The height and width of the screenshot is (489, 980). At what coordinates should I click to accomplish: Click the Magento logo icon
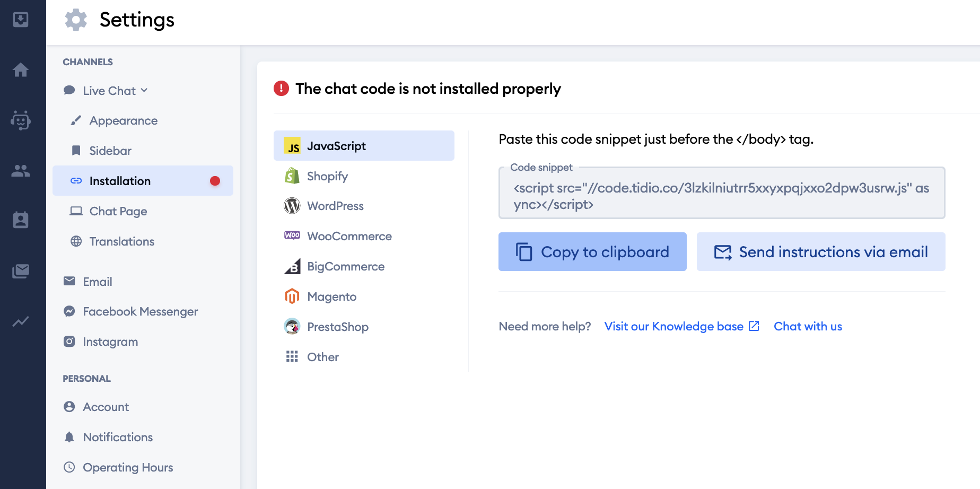[x=292, y=296]
